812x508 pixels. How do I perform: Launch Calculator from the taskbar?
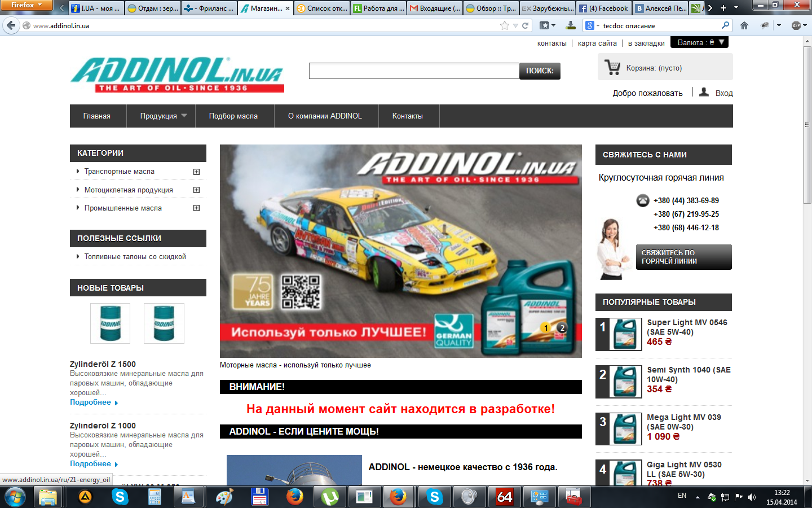(x=155, y=497)
